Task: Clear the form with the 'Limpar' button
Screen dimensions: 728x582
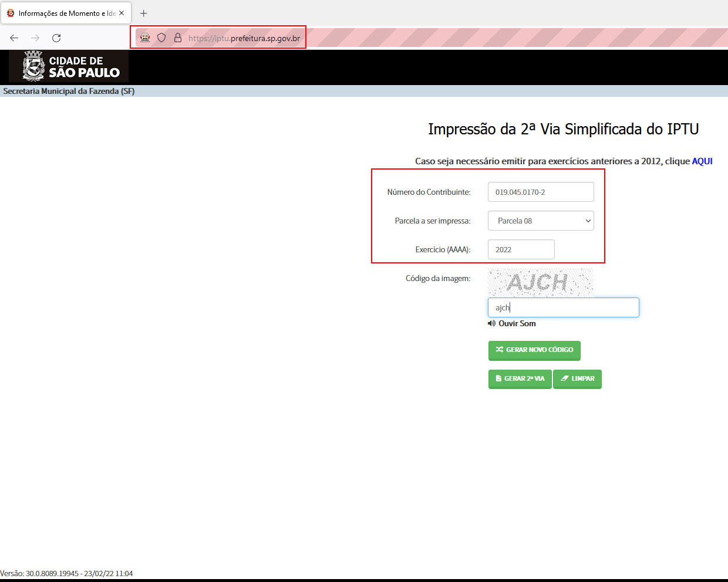Action: click(578, 379)
